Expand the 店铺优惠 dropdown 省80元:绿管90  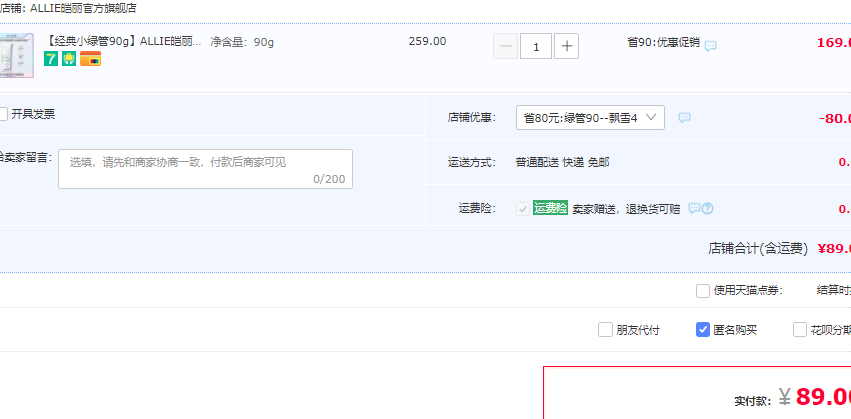(x=590, y=117)
